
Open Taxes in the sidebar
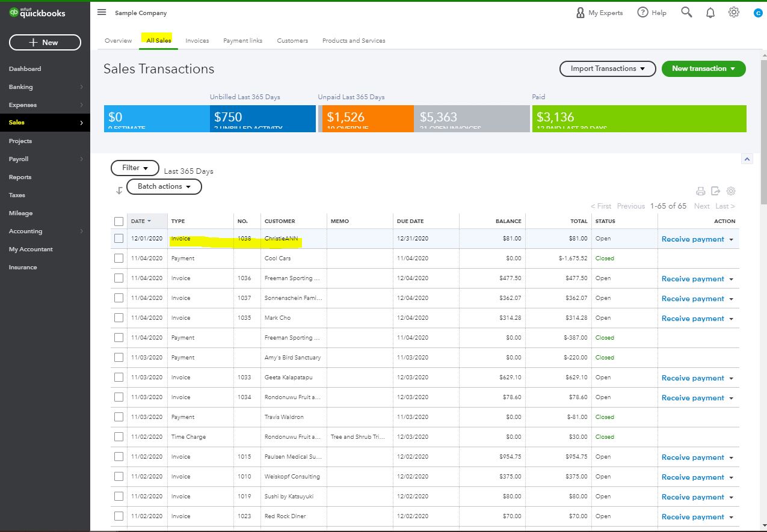tap(17, 195)
